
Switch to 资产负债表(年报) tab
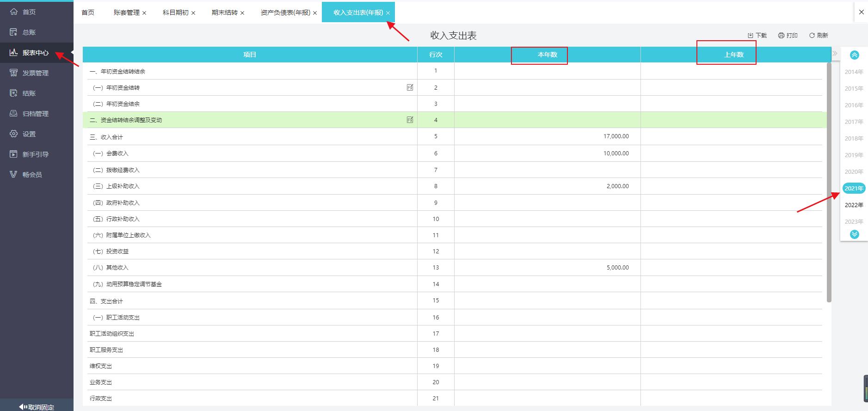(x=285, y=12)
